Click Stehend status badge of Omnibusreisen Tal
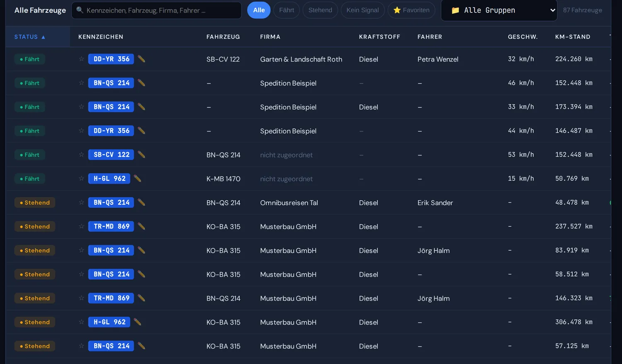 point(35,202)
